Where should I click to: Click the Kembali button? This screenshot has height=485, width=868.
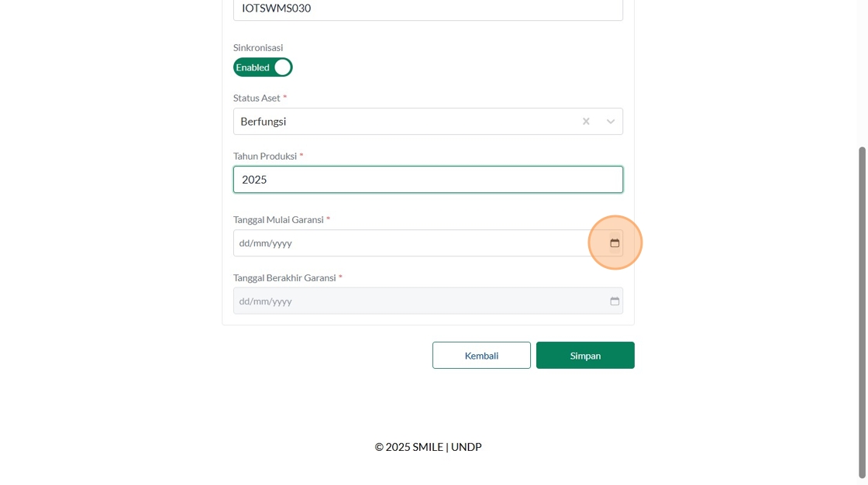point(481,356)
